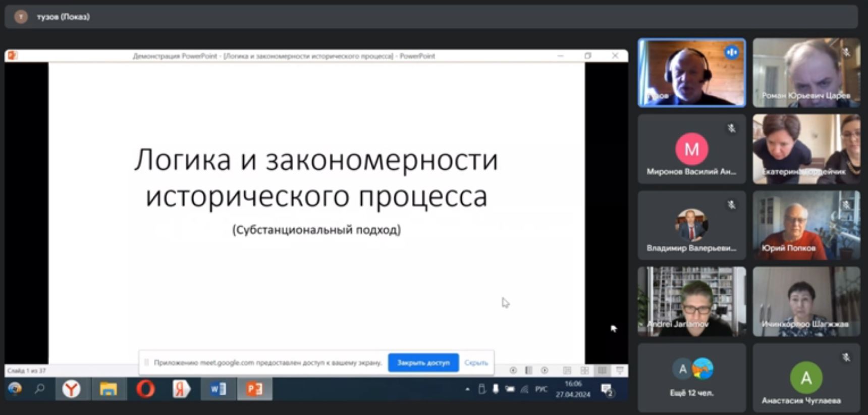Open the taskbar search magnifier
Screen dimensions: 868x415
40,389
